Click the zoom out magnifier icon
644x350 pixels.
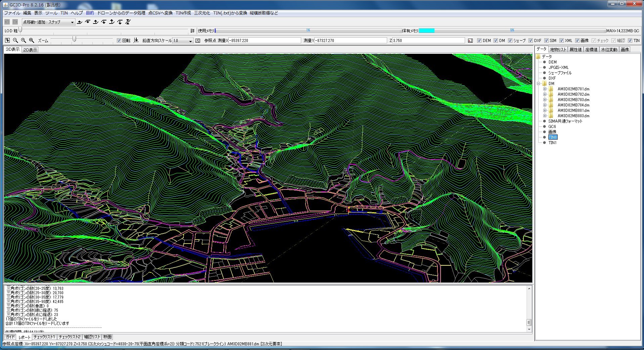[x=15, y=40]
